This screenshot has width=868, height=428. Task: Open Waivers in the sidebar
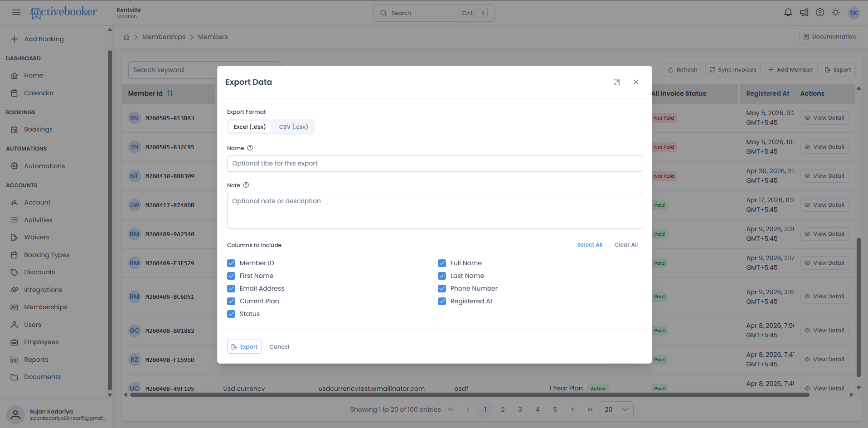tap(36, 237)
